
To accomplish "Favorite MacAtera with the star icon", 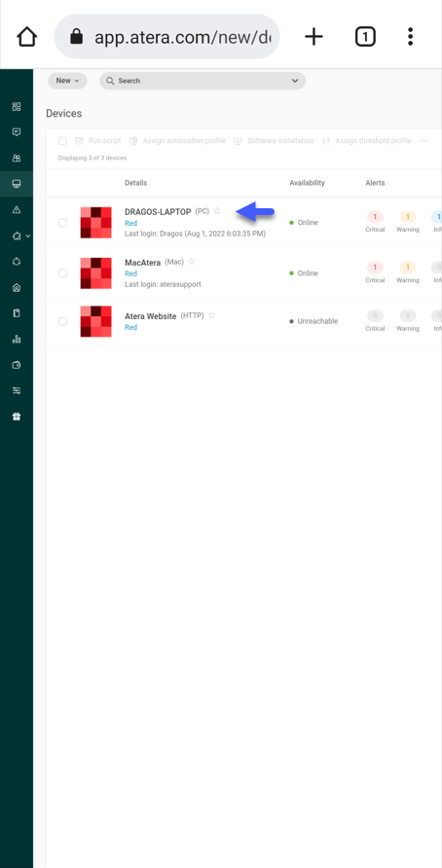I will point(192,262).
